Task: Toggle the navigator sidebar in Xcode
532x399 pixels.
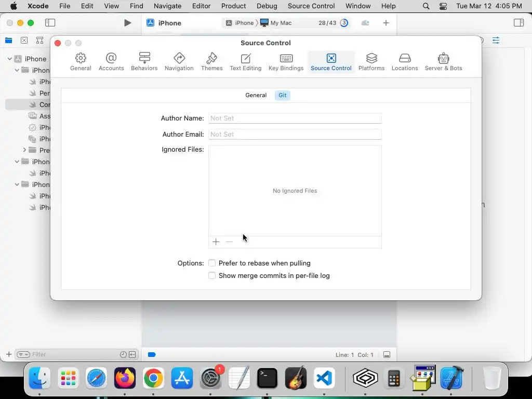Action: point(50,23)
